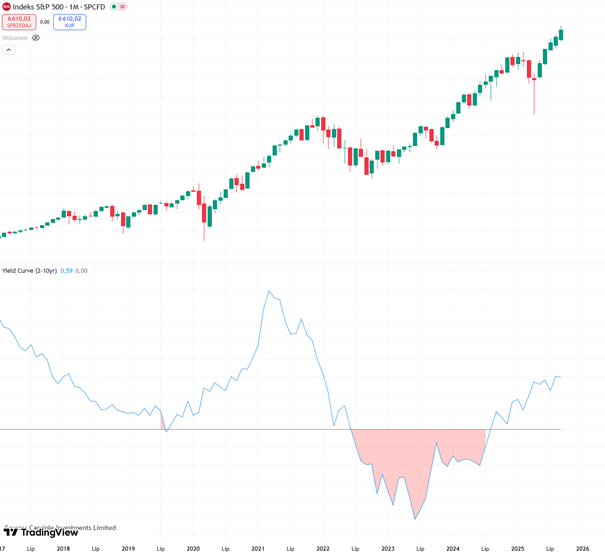
Task: Toggle Wolumen indicator visibility eye
Action: pos(36,38)
